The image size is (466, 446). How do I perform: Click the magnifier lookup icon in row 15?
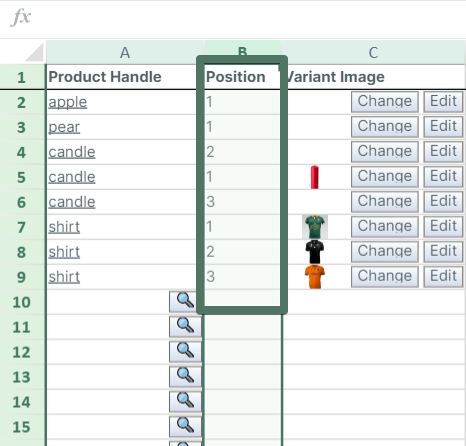pyautogui.click(x=185, y=427)
